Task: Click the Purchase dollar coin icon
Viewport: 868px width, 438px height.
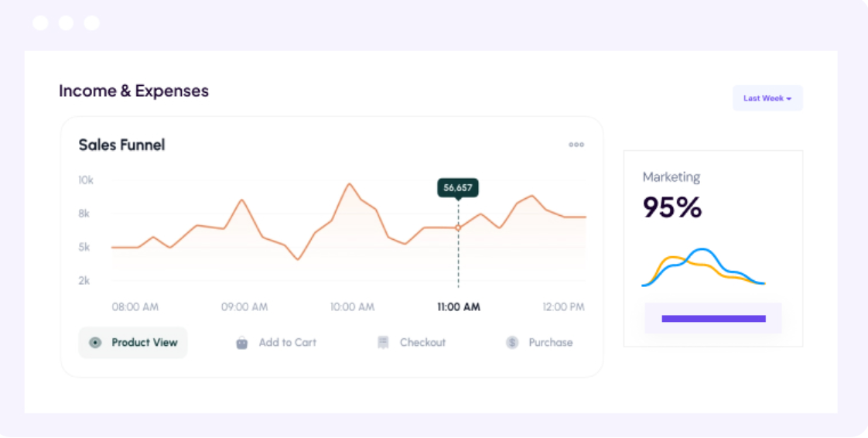Action: click(x=512, y=343)
